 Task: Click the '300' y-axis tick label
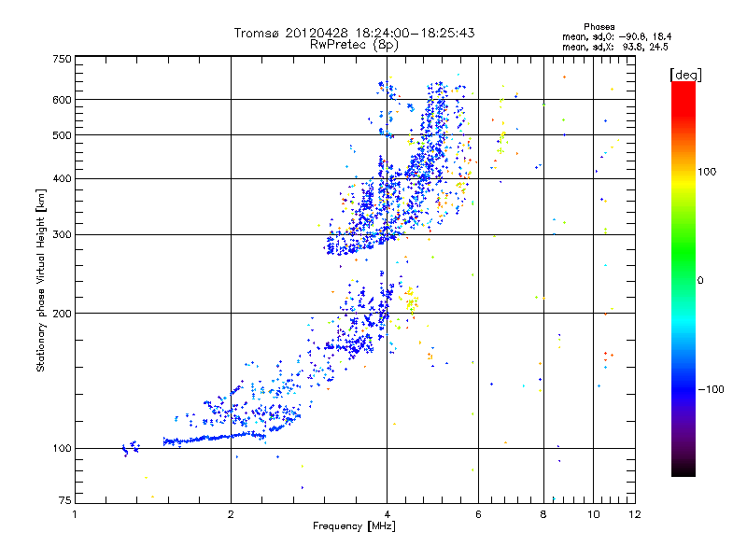62,234
